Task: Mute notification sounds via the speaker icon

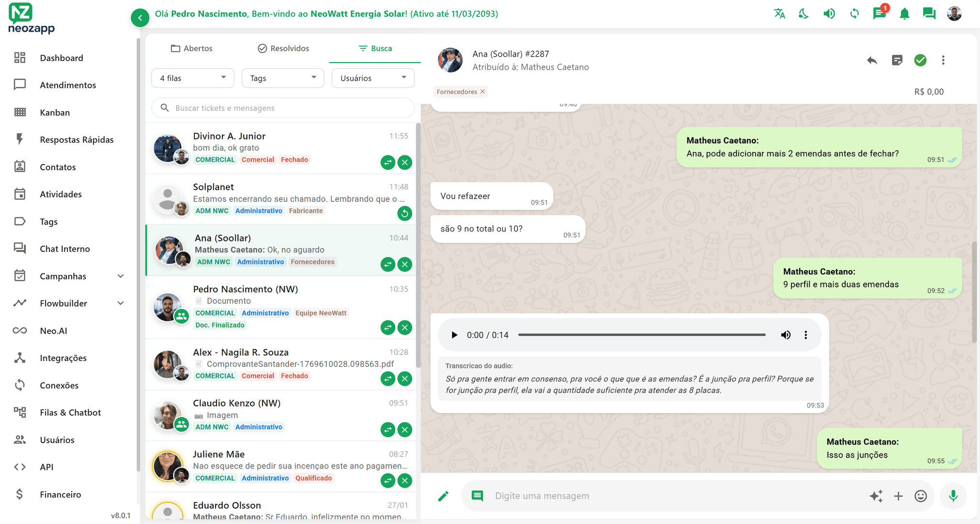Action: 829,13
